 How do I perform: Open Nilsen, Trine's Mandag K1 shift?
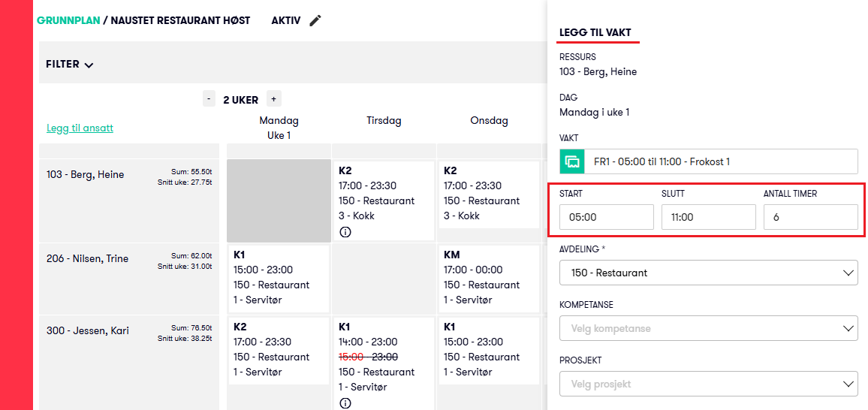[279, 279]
